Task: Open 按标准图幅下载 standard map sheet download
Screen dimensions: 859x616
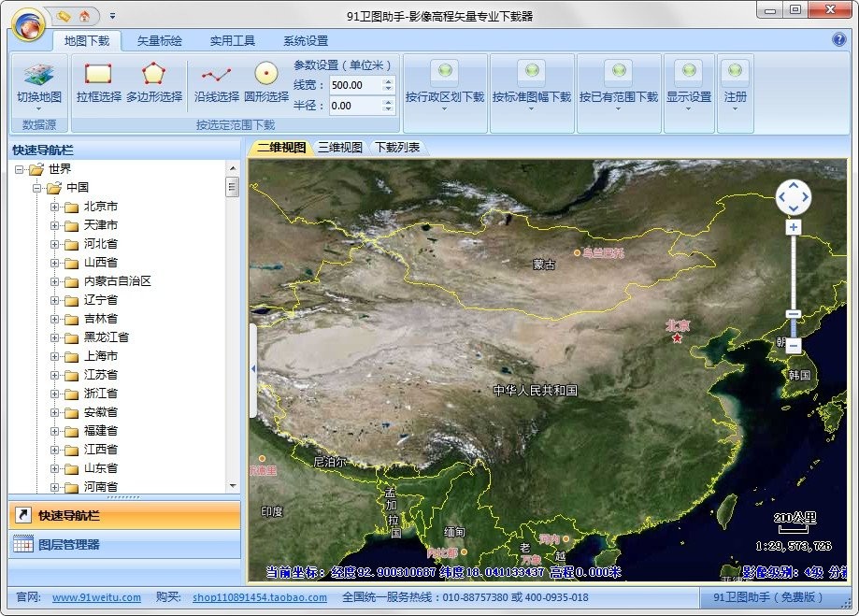Action: point(532,82)
